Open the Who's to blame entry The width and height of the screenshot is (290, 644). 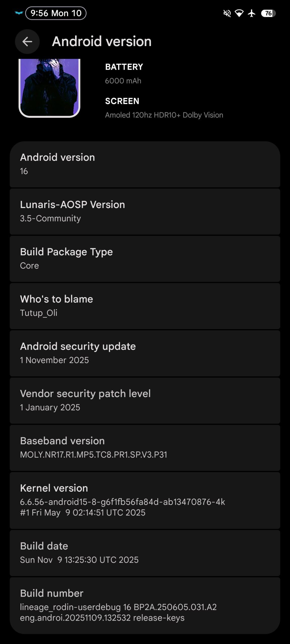point(145,306)
